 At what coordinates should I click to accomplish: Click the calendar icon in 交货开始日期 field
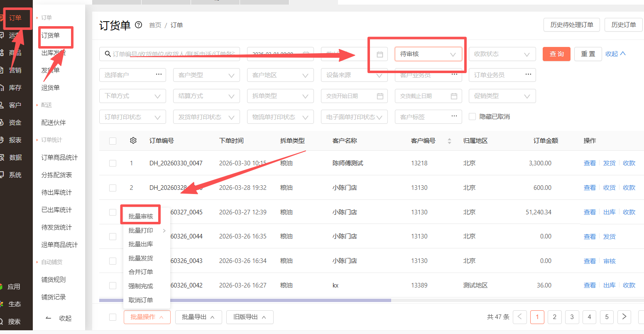380,96
